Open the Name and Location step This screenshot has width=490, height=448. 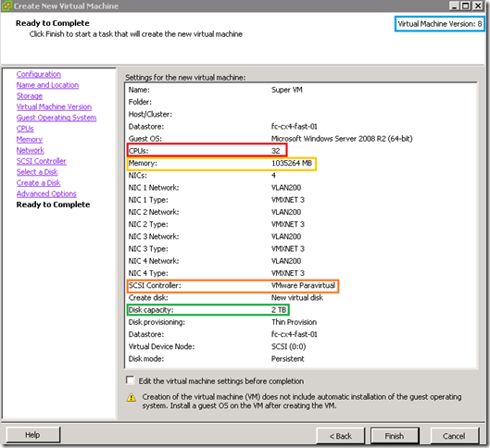coord(47,85)
